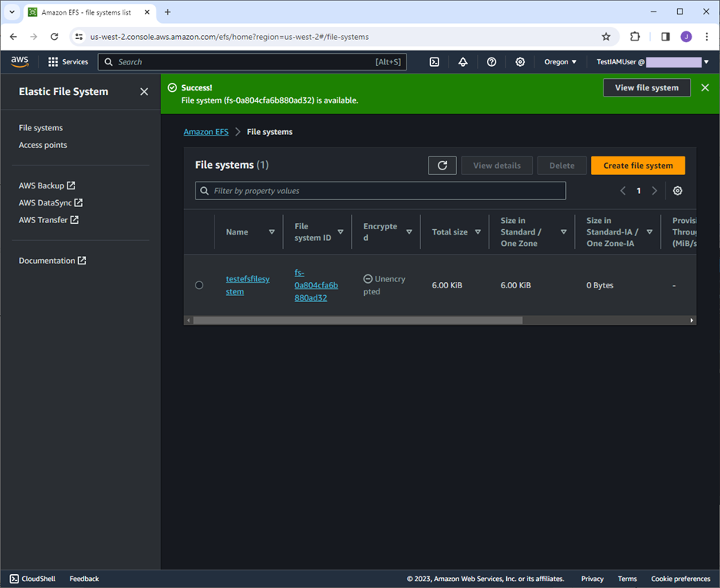Select the testefsfilesystem radio button

pyautogui.click(x=199, y=285)
